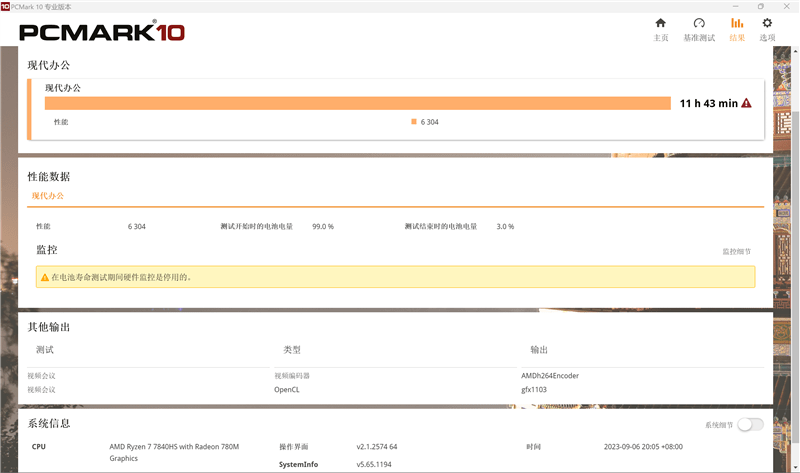Click the scrollbar up arrow
Image resolution: width=800 pixels, height=473 pixels.
[x=795, y=51]
